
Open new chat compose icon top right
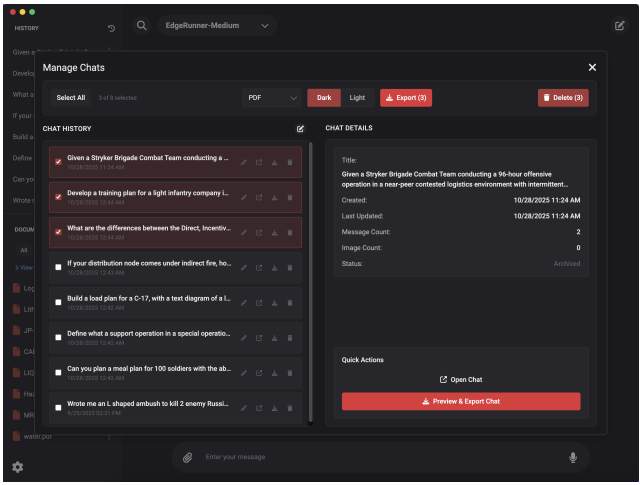point(619,26)
